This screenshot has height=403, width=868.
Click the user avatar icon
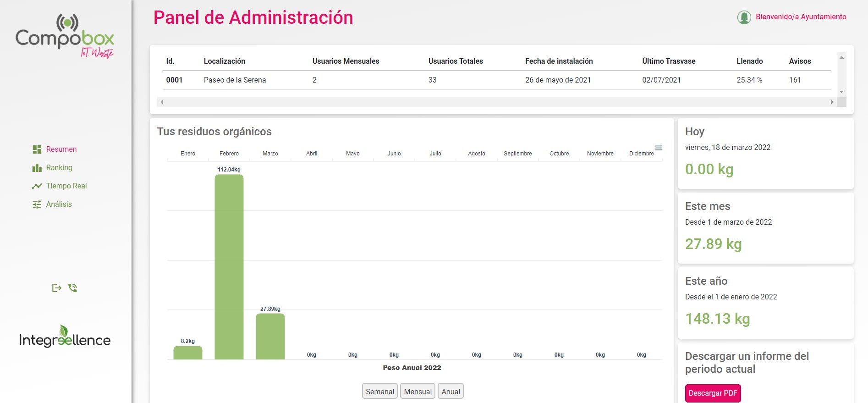(x=744, y=17)
